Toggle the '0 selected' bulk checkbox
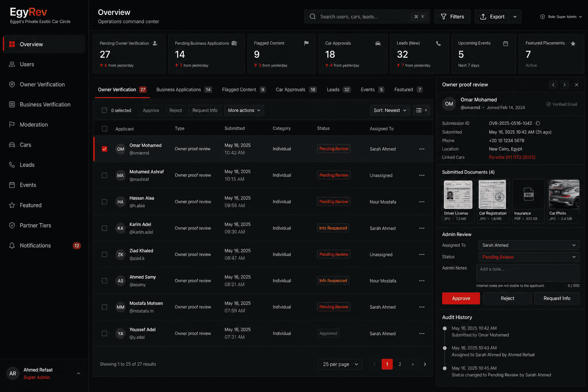 pyautogui.click(x=104, y=110)
